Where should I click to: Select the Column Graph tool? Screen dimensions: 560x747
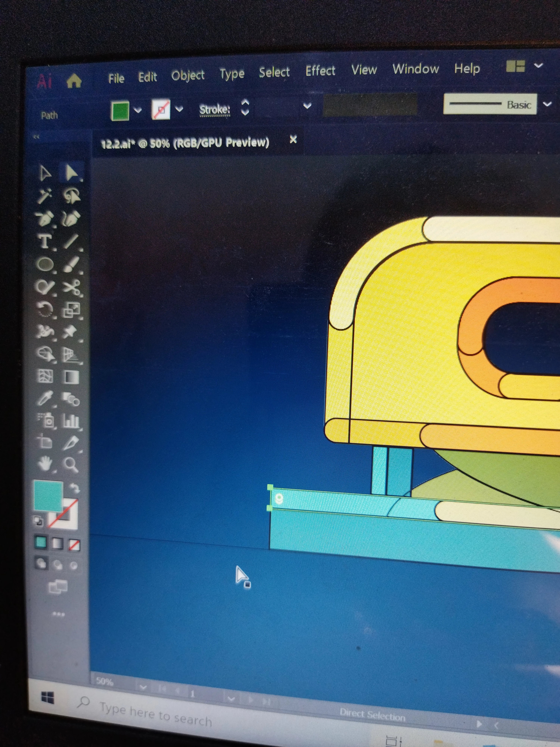coord(71,421)
